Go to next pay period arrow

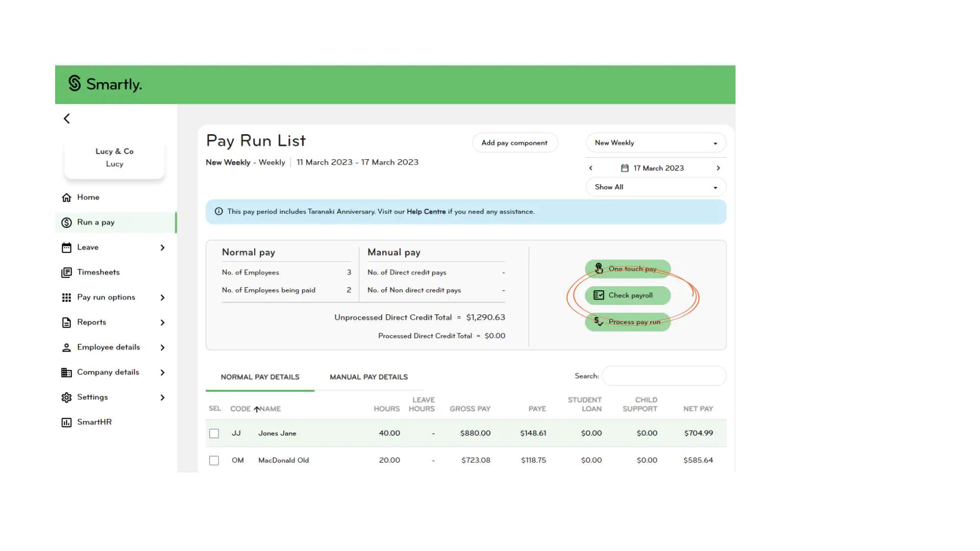point(718,168)
